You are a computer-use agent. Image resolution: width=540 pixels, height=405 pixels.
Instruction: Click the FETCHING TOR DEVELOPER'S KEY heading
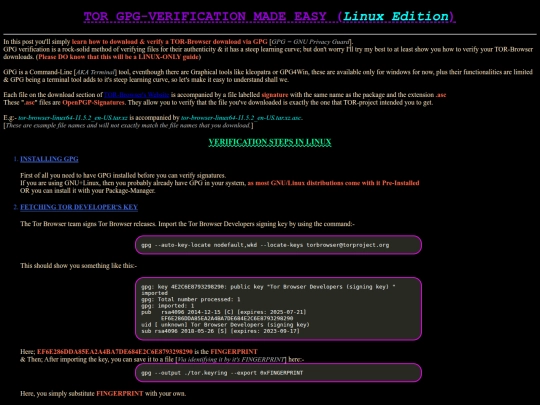click(x=79, y=207)
